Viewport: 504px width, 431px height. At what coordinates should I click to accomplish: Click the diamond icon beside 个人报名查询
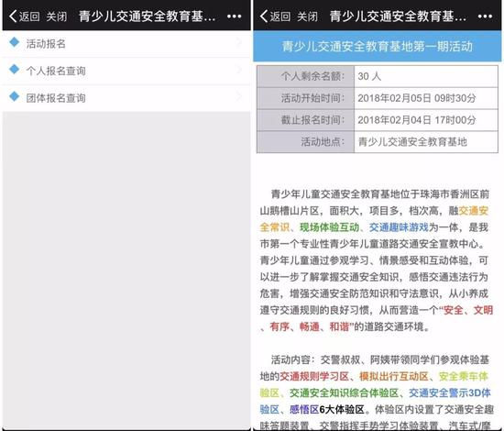pos(14,69)
